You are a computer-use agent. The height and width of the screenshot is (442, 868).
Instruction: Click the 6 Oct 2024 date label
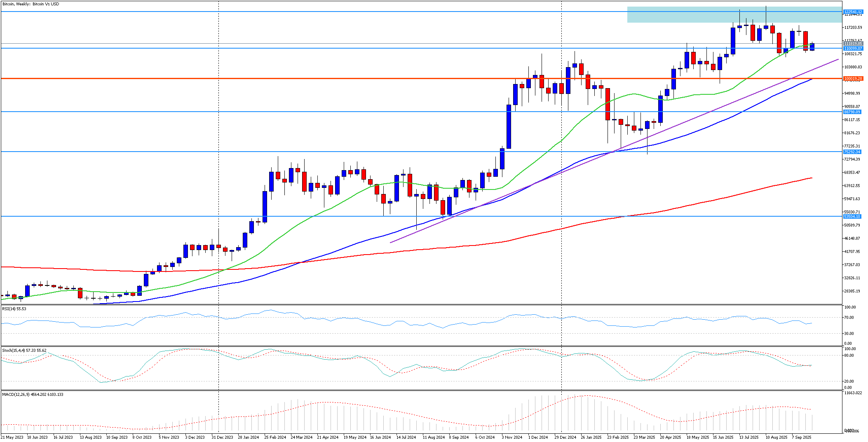485,437
